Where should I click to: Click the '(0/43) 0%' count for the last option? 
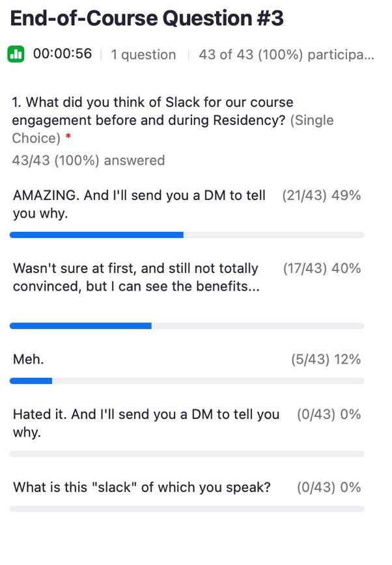tap(328, 487)
